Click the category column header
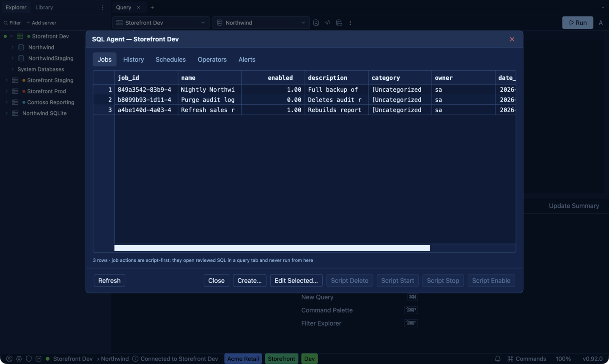 point(400,78)
